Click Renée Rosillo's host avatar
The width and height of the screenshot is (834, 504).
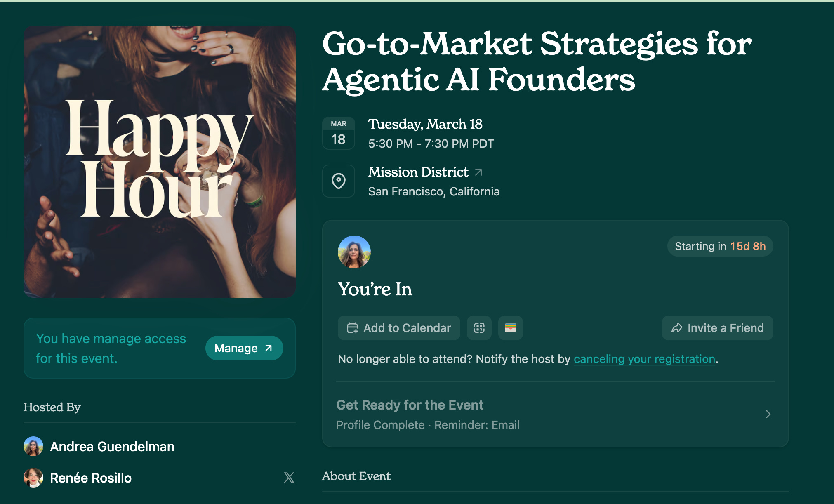[x=33, y=478]
